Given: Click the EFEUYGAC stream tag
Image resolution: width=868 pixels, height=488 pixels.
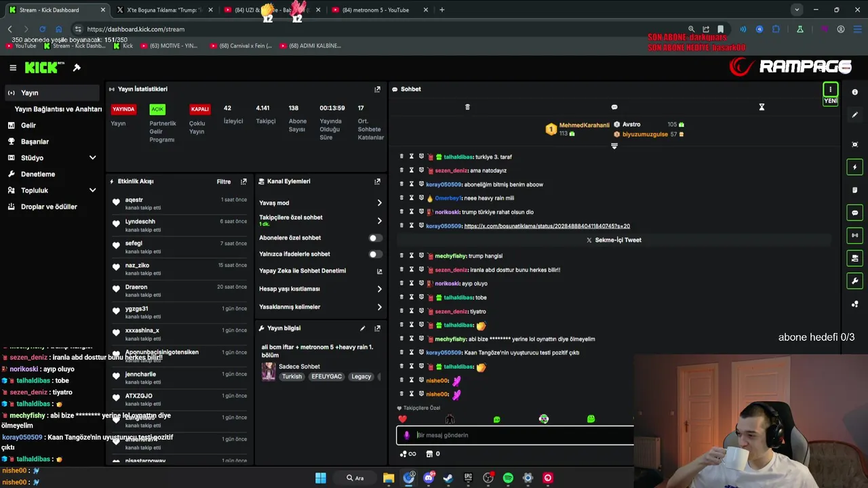Looking at the screenshot, I should (x=327, y=377).
